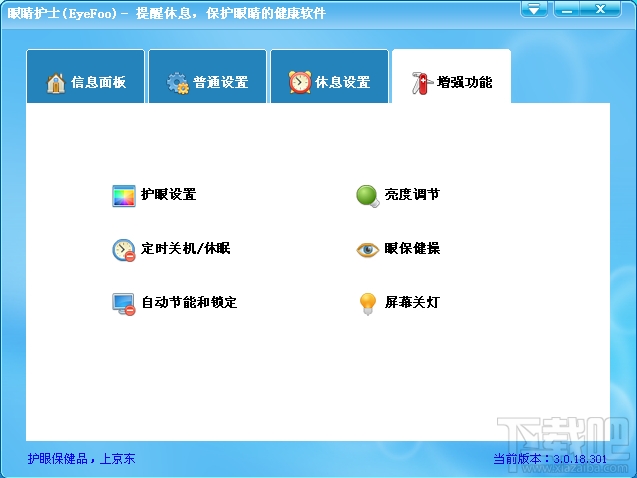Click the alarm clock icon on 休息设置 tab
The image size is (637, 478).
tap(300, 82)
